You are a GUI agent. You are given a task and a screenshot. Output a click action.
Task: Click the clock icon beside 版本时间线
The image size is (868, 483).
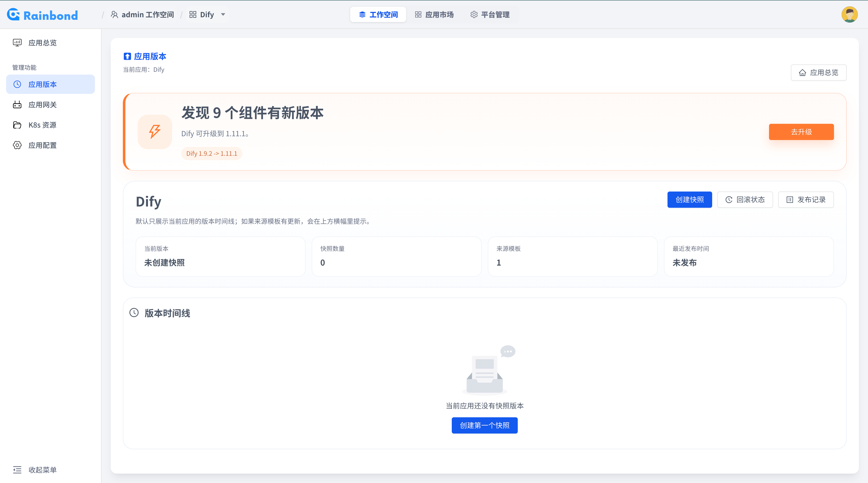[x=134, y=313]
